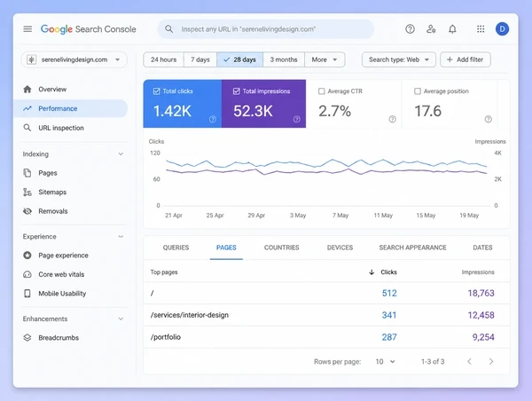Click the Google Search Console logo
Screen dimensions: 532x401
(x=88, y=29)
